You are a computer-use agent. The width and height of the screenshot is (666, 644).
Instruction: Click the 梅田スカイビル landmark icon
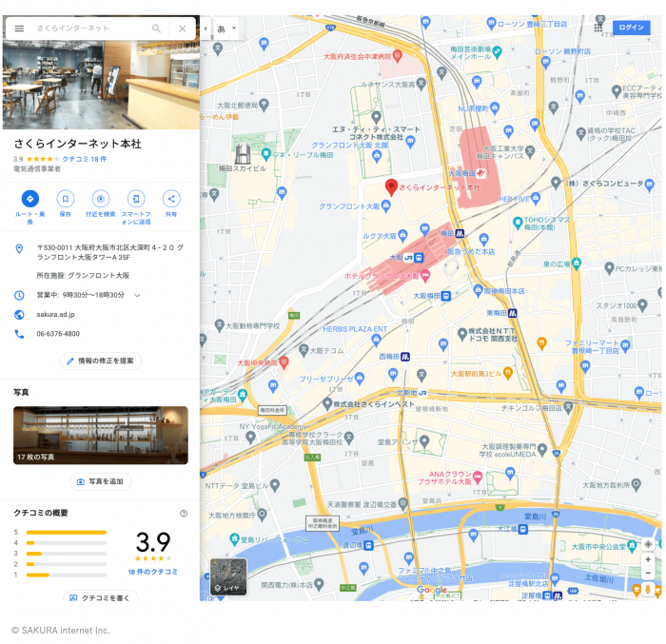coord(243,154)
